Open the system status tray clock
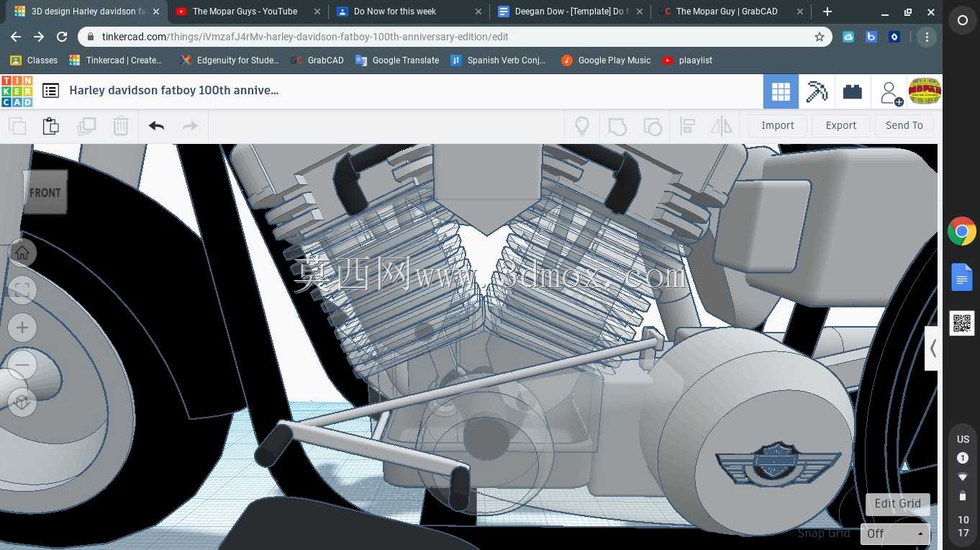This screenshot has width=980, height=550. click(963, 526)
